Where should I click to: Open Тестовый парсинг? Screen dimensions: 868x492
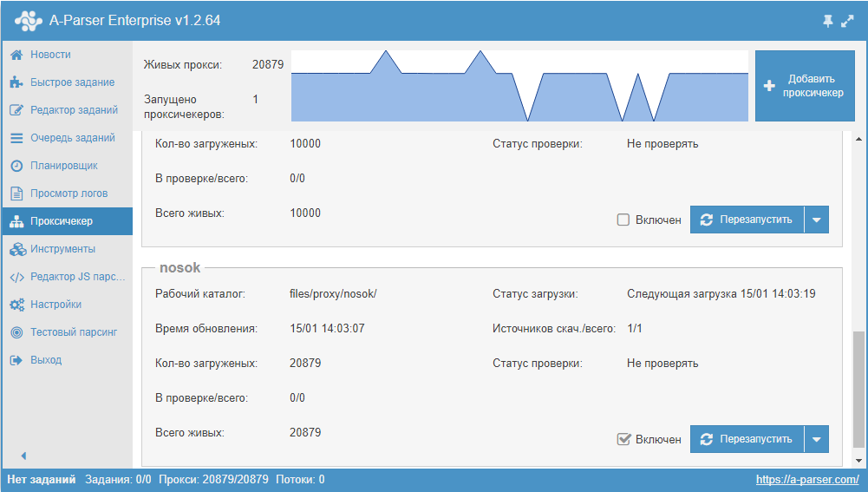coord(67,331)
